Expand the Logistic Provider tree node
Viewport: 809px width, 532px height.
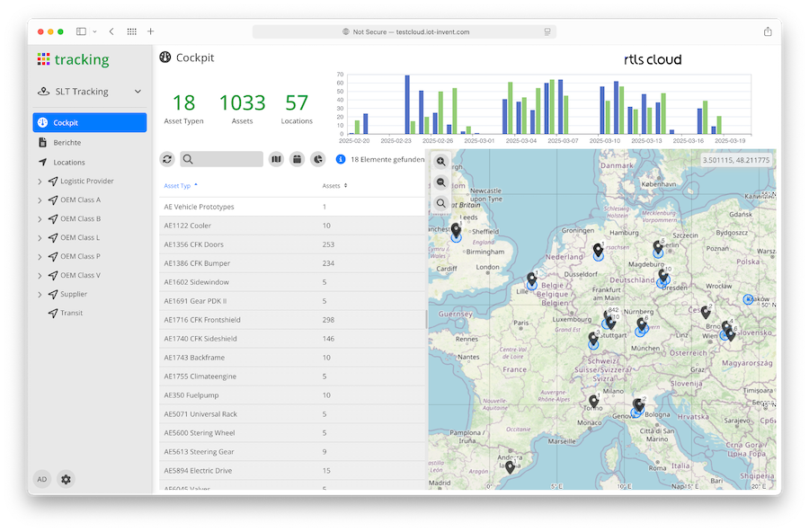40,182
